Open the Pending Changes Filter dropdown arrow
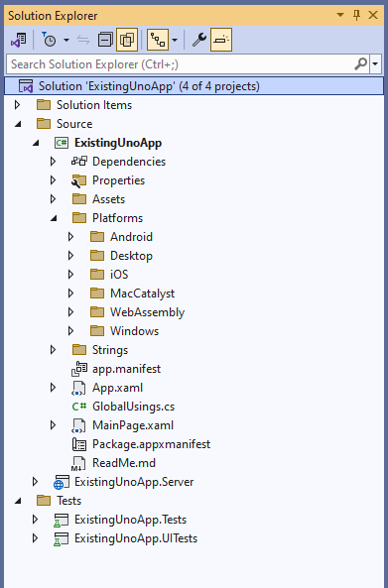The height and width of the screenshot is (588, 388). (66, 40)
